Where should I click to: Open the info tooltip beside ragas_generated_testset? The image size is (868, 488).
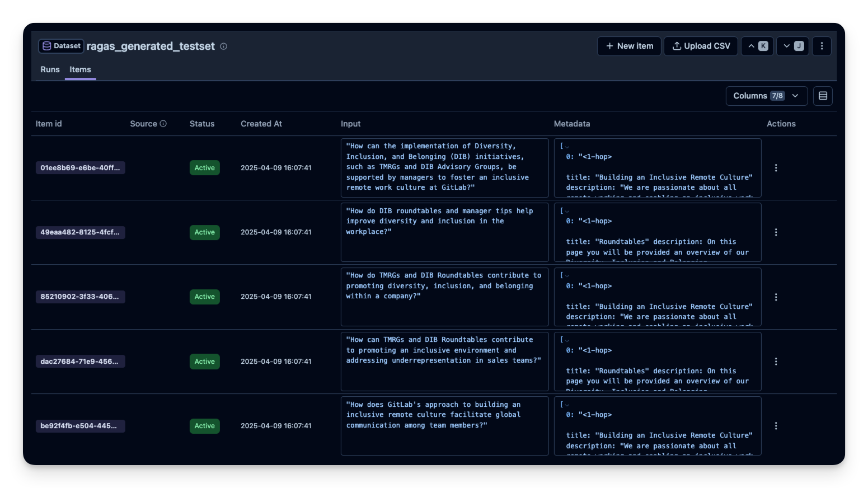tap(223, 46)
